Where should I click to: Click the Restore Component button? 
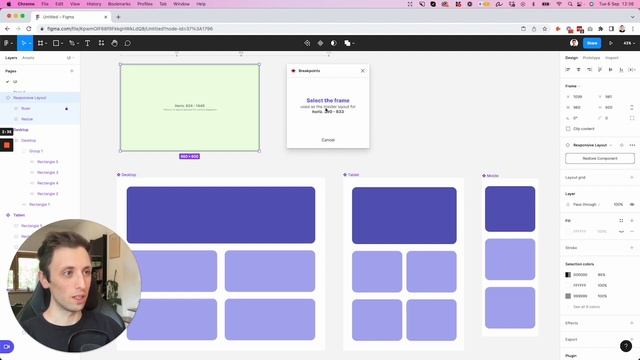point(600,158)
